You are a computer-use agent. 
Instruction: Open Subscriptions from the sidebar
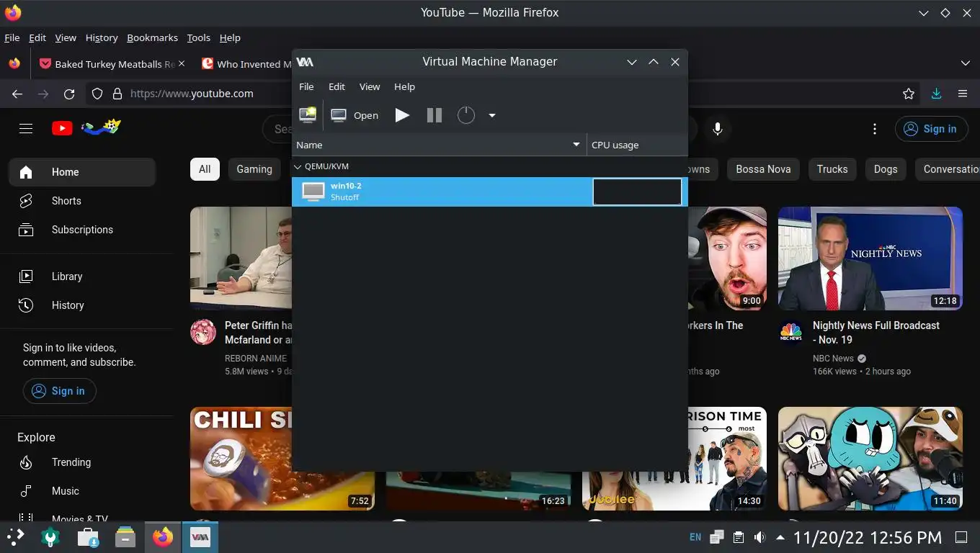click(x=82, y=230)
